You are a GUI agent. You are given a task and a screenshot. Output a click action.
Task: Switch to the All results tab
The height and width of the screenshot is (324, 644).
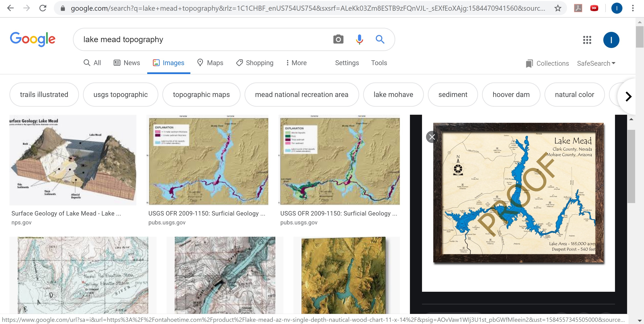[x=92, y=63]
